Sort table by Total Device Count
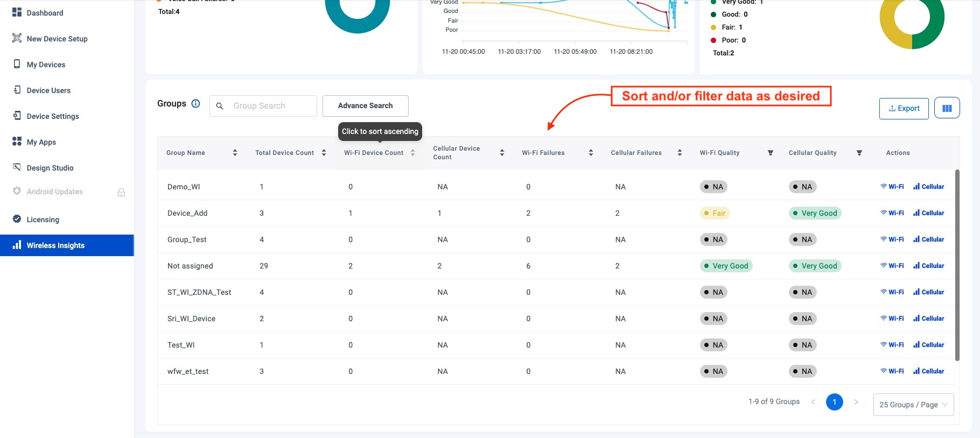Image resolution: width=980 pixels, height=438 pixels. tap(324, 153)
